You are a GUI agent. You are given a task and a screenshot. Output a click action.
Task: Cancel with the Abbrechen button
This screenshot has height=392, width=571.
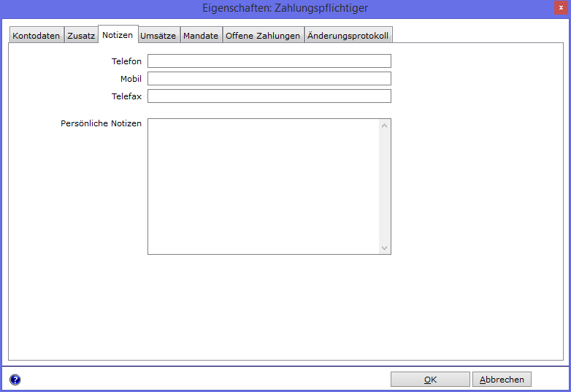[x=502, y=380]
